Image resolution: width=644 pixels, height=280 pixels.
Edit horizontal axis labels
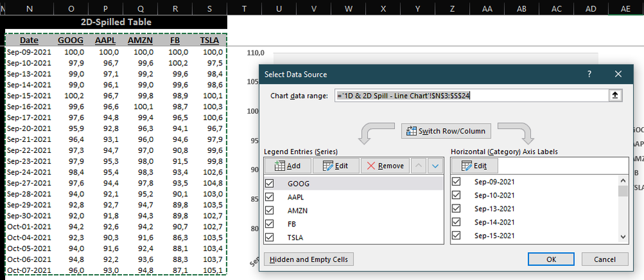474,166
